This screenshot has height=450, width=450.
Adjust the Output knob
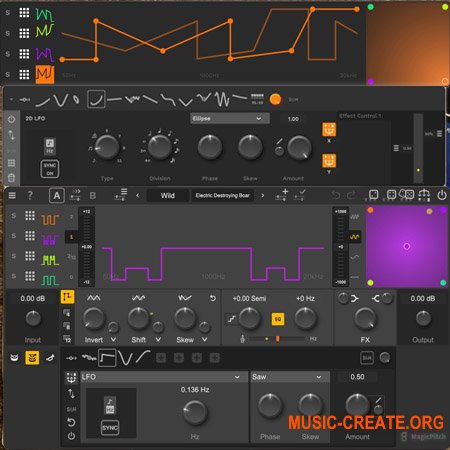click(x=423, y=319)
